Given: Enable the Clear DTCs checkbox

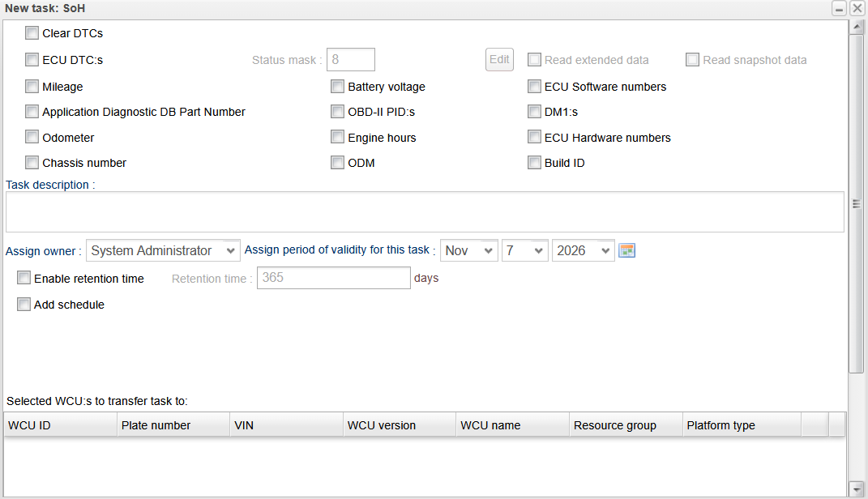Looking at the screenshot, I should (32, 33).
